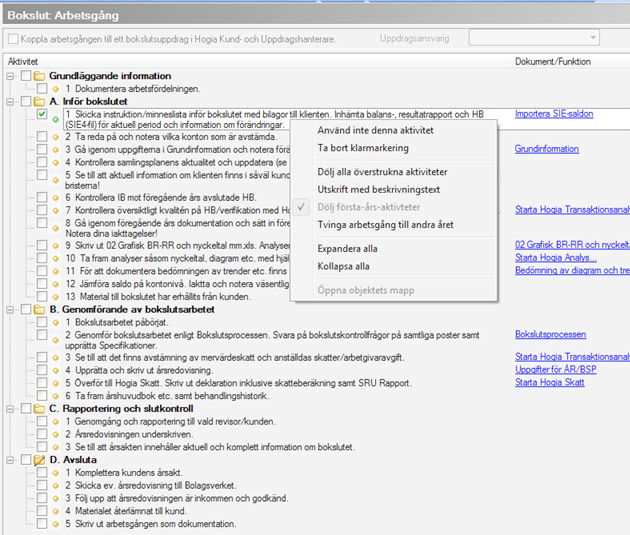This screenshot has width=630, height=535.
Task: Click the status dot beside Ta reda på och notera
Action: tap(55, 137)
